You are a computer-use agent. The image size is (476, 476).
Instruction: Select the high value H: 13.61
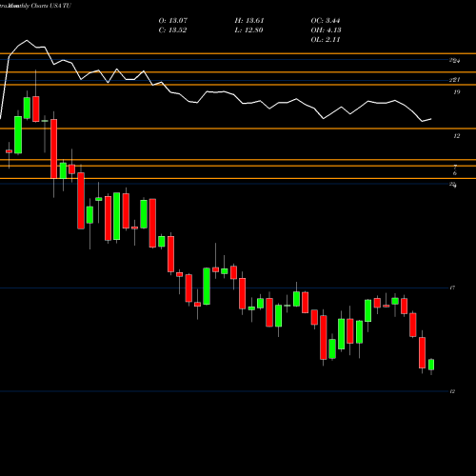point(249,21)
